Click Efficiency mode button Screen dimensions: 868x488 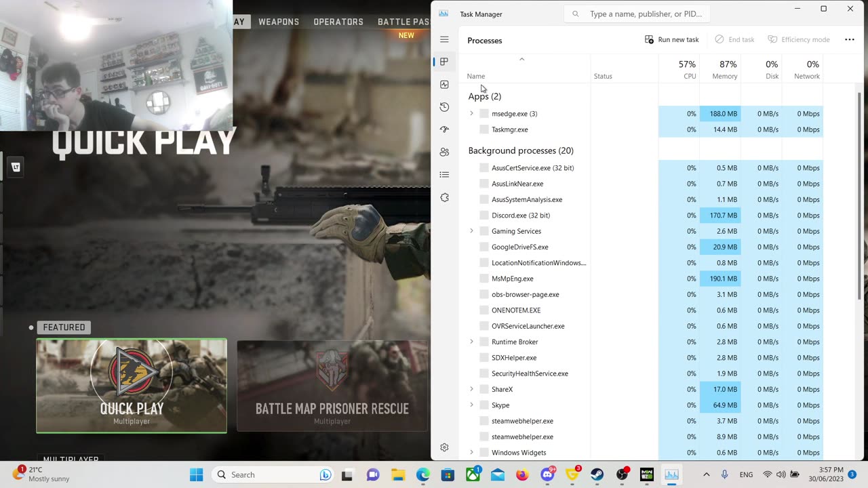799,39
